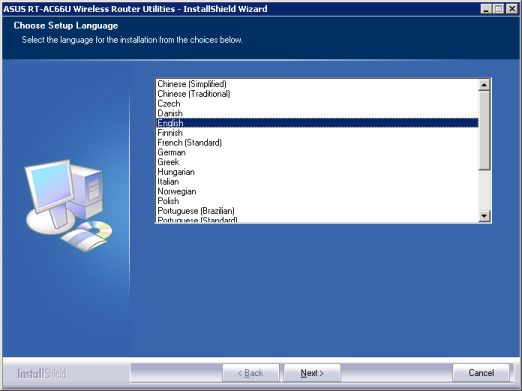522x391 pixels.
Task: Choose Czech as setup language
Action: 317,104
